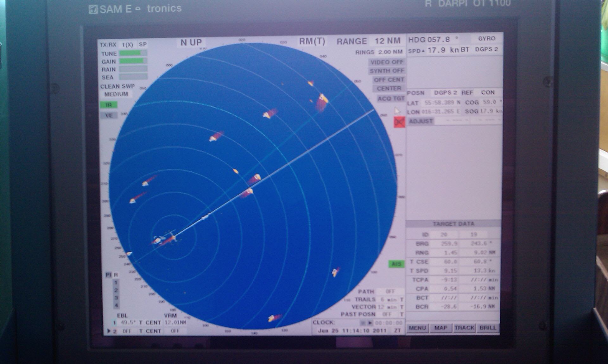Viewport: 608px width, 364px height.
Task: Change CLEAN SWP MEDIUM setting
Action: coord(116,94)
